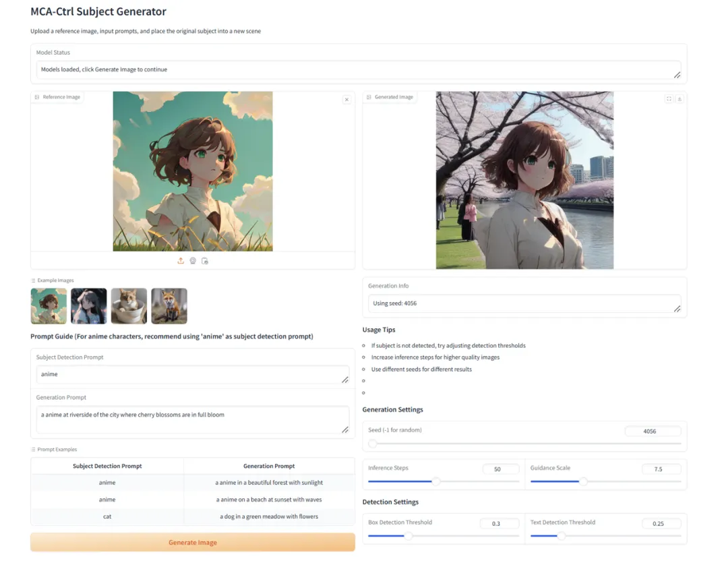Click the Generation Info box resize handle

click(677, 309)
